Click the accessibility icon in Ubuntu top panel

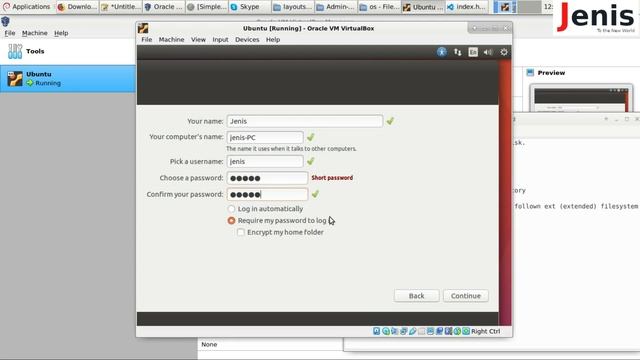[442, 52]
